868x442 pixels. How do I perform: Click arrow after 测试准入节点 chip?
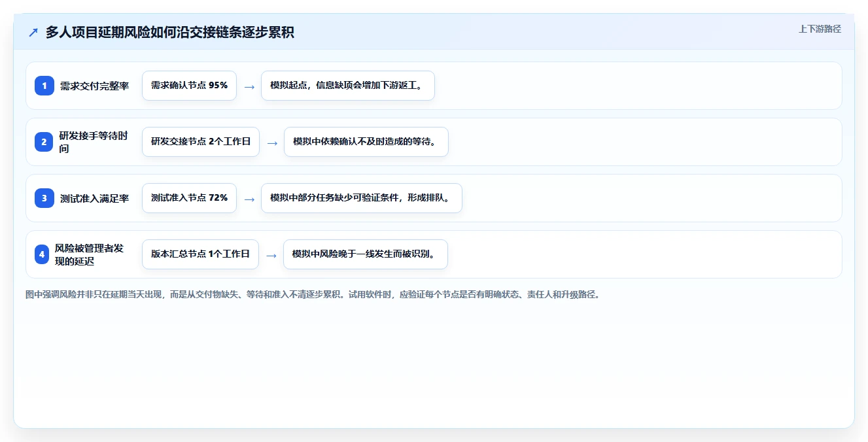pos(249,199)
